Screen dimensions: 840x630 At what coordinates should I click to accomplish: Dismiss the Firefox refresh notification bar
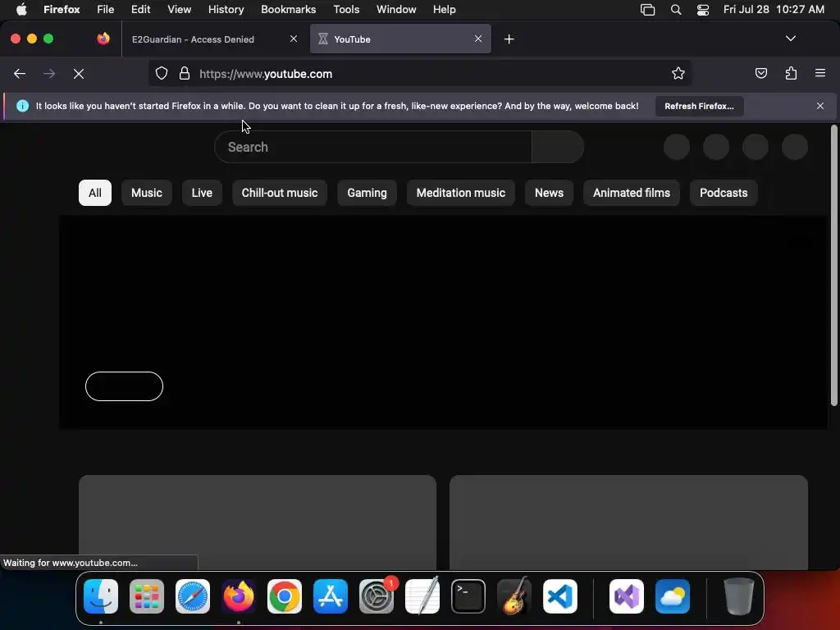click(820, 106)
